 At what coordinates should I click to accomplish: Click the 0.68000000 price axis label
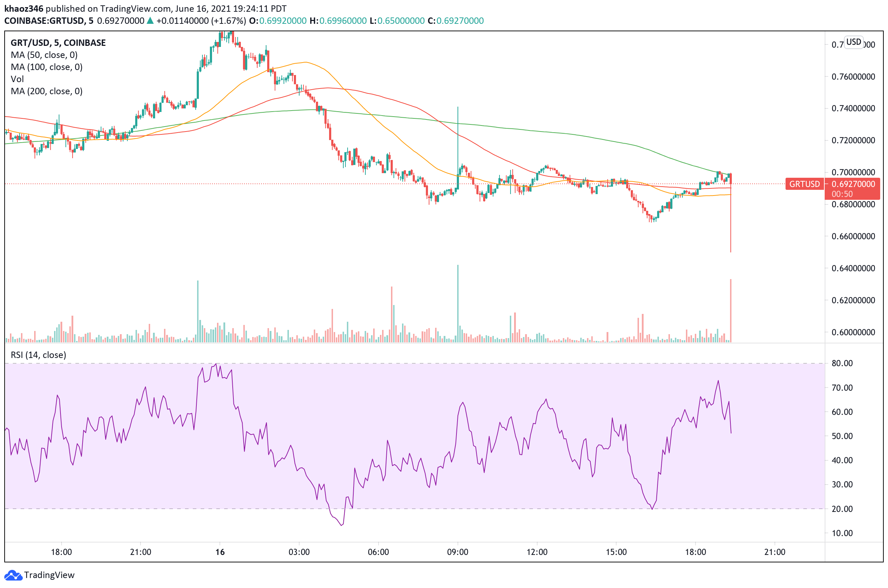click(853, 204)
